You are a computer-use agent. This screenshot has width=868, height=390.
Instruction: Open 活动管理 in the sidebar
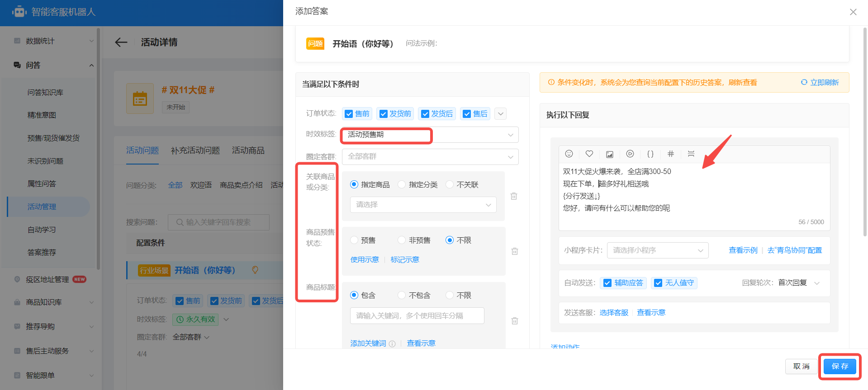coord(42,207)
